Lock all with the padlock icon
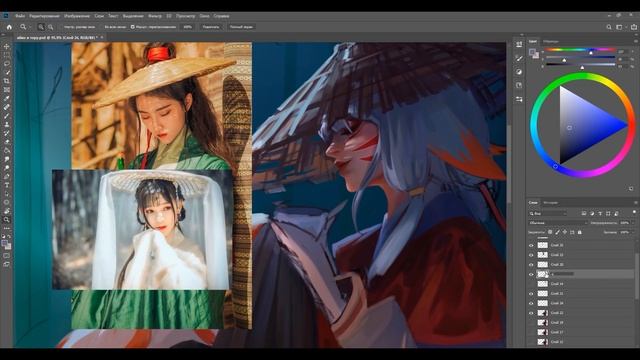The height and width of the screenshot is (360, 640). 580,232
